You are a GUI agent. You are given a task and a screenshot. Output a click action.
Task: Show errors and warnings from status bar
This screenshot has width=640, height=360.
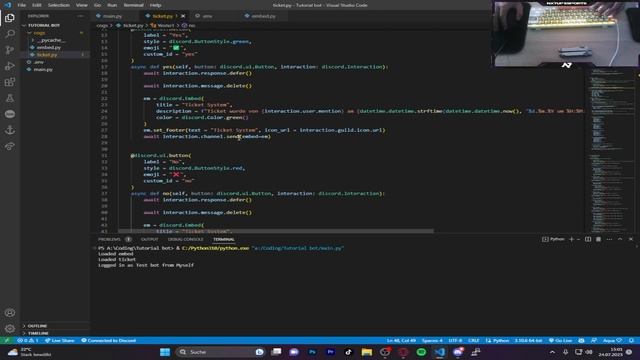(28, 340)
